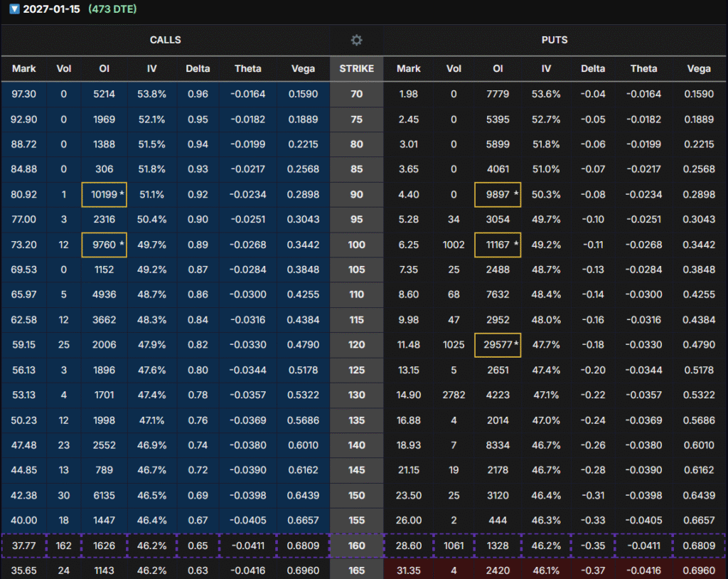The width and height of the screenshot is (728, 579).
Task: Click the strike 70 cell
Action: point(357,94)
